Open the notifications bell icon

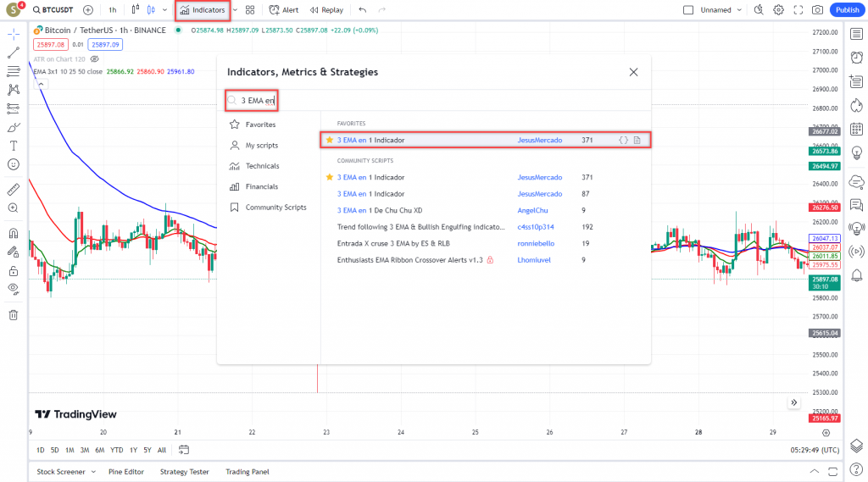click(x=856, y=275)
